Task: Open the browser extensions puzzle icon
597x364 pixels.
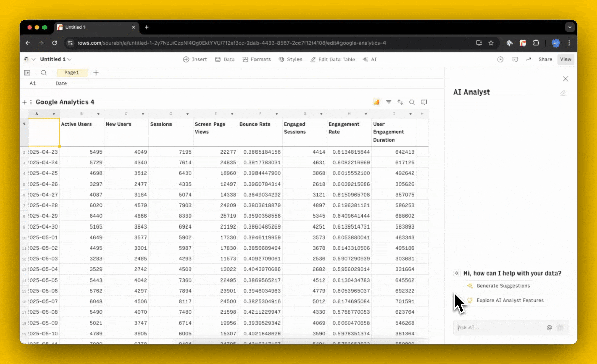Action: coord(536,43)
